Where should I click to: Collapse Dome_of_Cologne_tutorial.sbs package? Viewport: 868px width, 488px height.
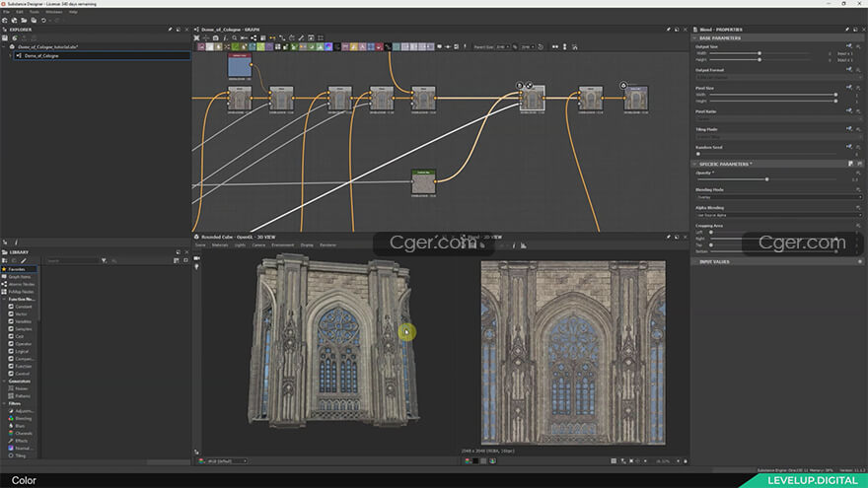coord(4,47)
